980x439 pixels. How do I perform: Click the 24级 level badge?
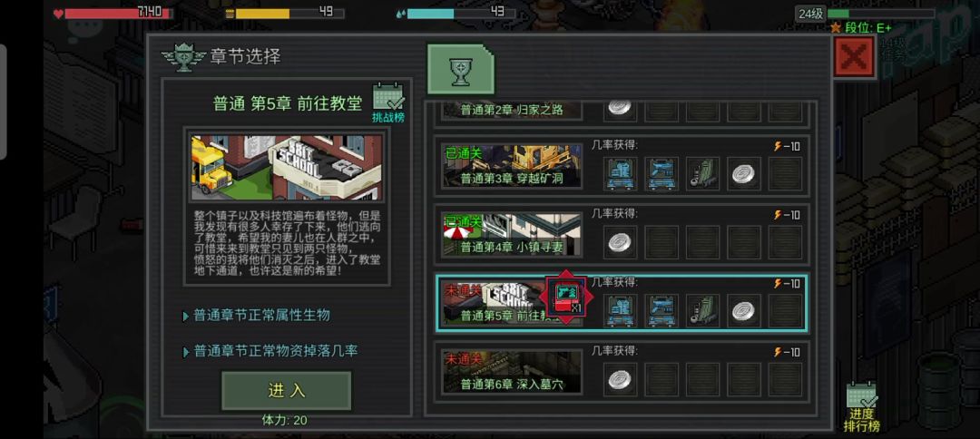point(810,14)
